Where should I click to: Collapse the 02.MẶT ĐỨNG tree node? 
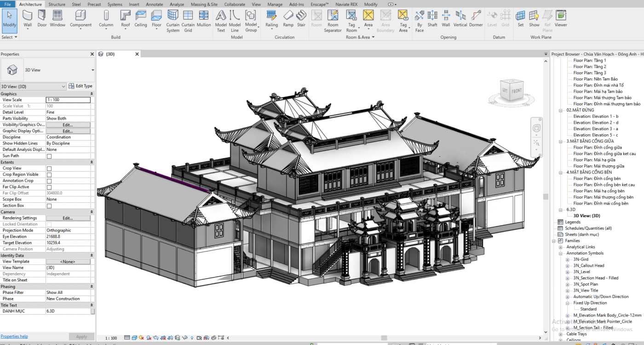pyautogui.click(x=561, y=110)
